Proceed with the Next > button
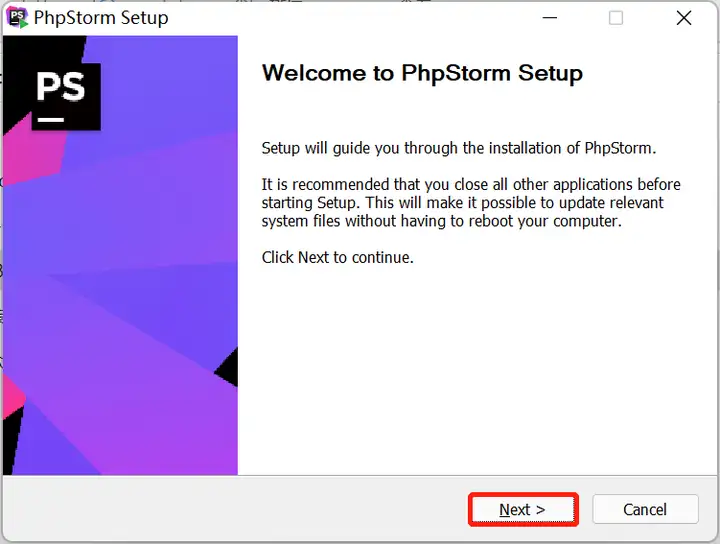The height and width of the screenshot is (544, 720). [x=523, y=510]
